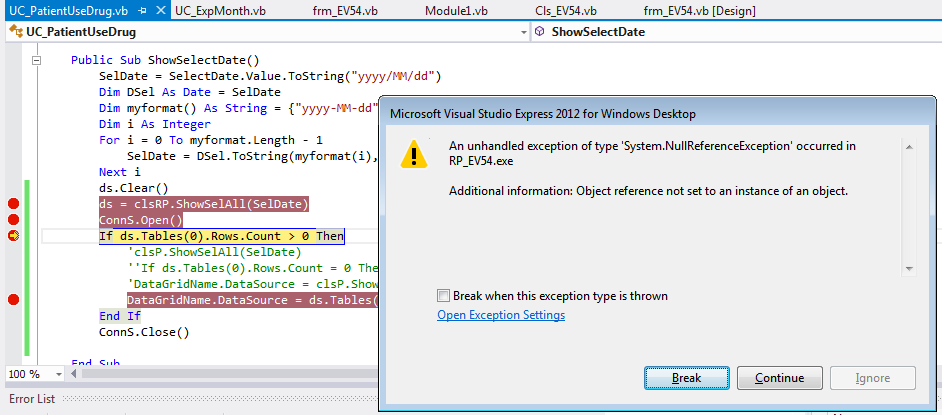
Task: Click the breakpoint dot on ConnS.Open() line
Action: 13,220
